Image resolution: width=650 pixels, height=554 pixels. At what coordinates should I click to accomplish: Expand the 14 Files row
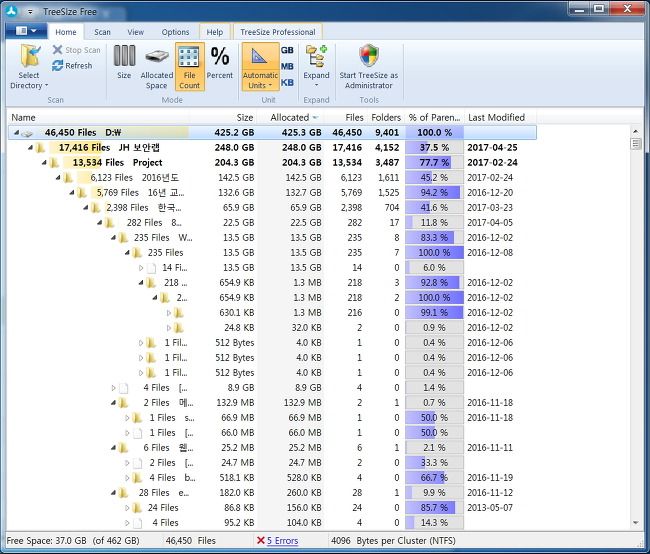tap(141, 268)
